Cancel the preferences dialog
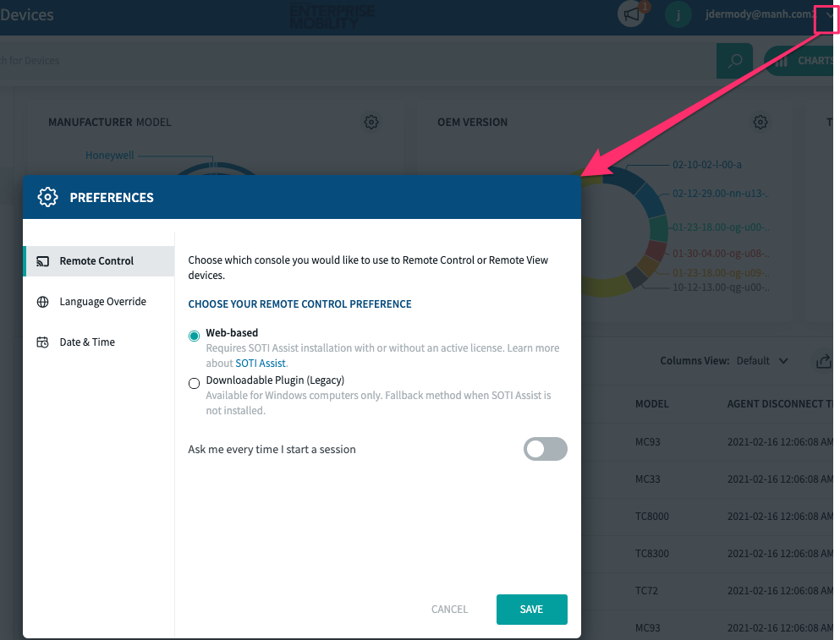840x640 pixels. coord(449,610)
